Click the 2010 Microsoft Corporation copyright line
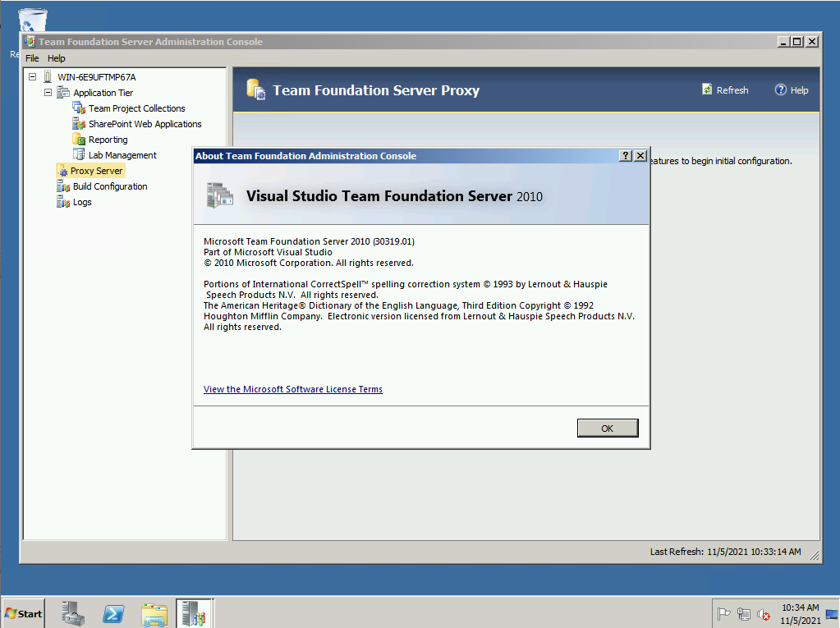Image resolution: width=840 pixels, height=628 pixels. click(x=309, y=263)
